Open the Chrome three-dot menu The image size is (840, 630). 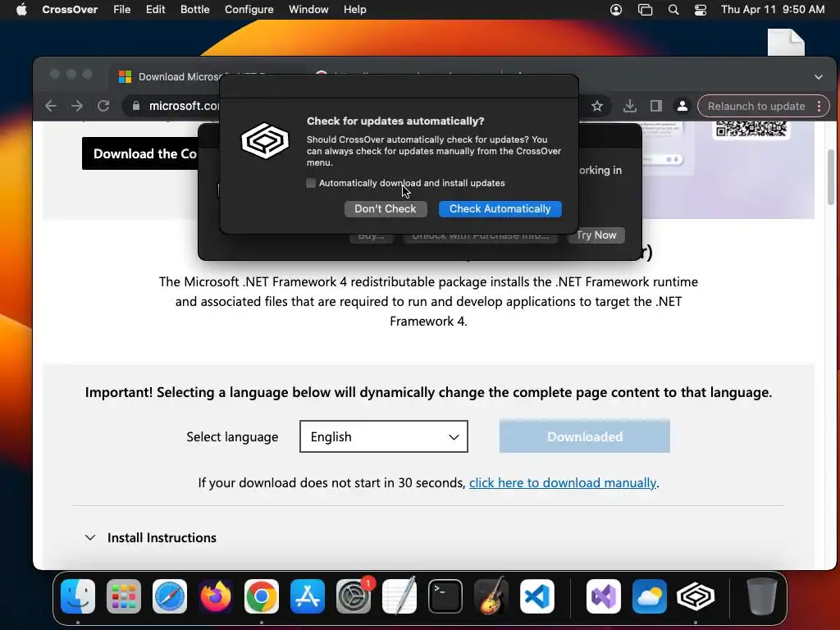tap(819, 106)
